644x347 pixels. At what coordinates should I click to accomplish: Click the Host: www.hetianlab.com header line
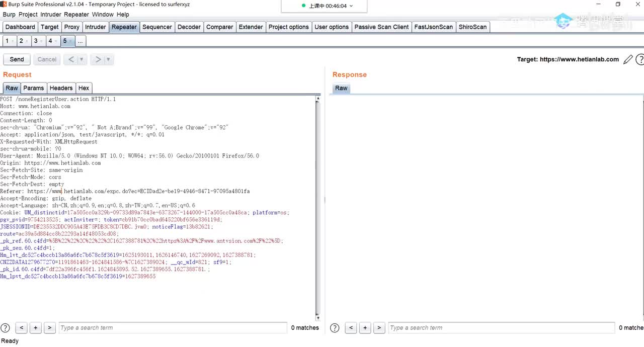(35, 106)
